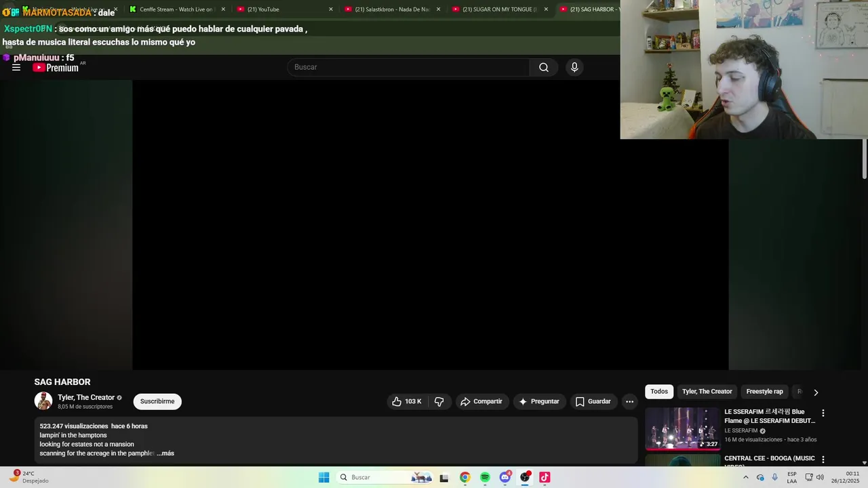Screen dimensions: 868x488
Task: Focus the YouTube Buscar search field
Action: (409, 67)
